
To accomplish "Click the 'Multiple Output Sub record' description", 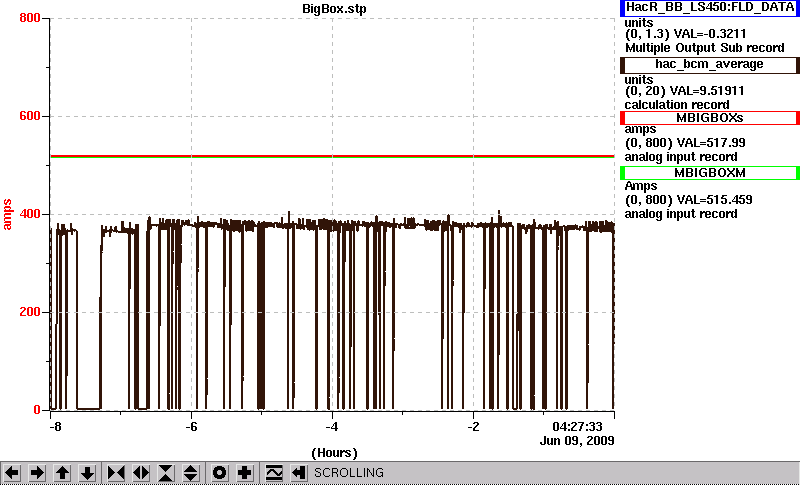I will [x=705, y=48].
